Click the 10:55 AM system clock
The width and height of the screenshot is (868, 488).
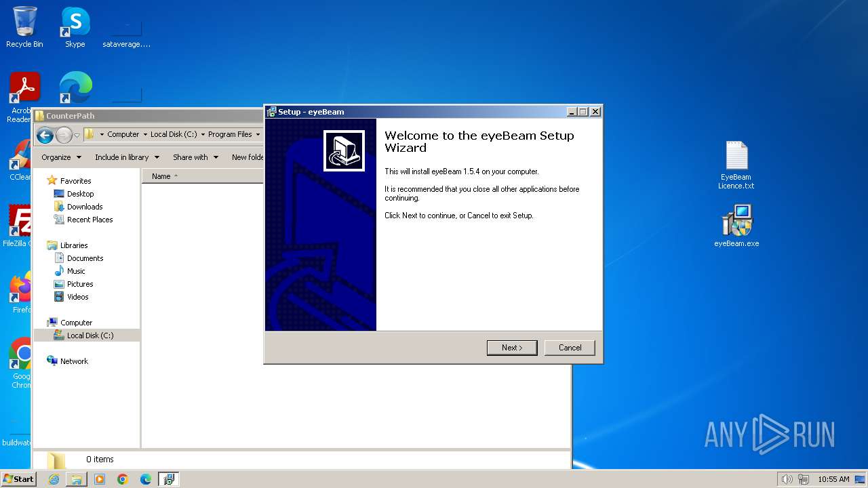click(833, 479)
